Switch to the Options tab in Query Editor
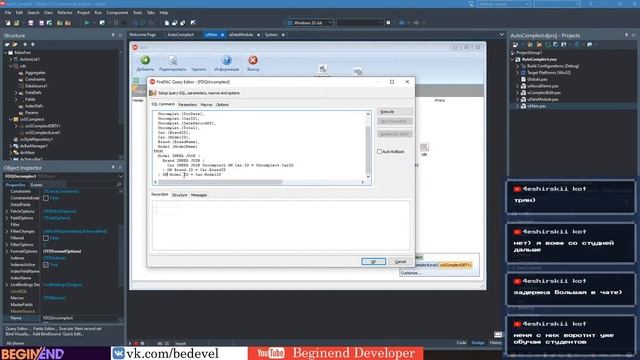The height and width of the screenshot is (360, 640). point(222,105)
